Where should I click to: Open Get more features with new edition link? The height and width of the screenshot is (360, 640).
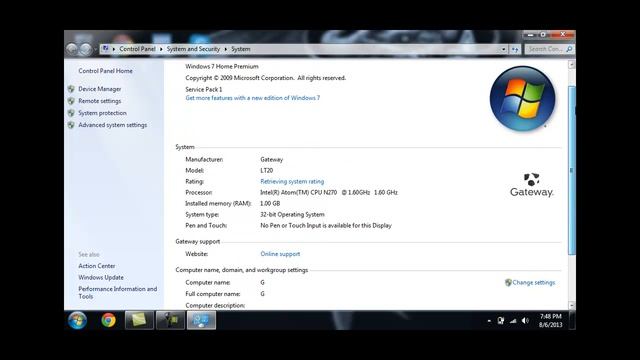click(x=253, y=98)
